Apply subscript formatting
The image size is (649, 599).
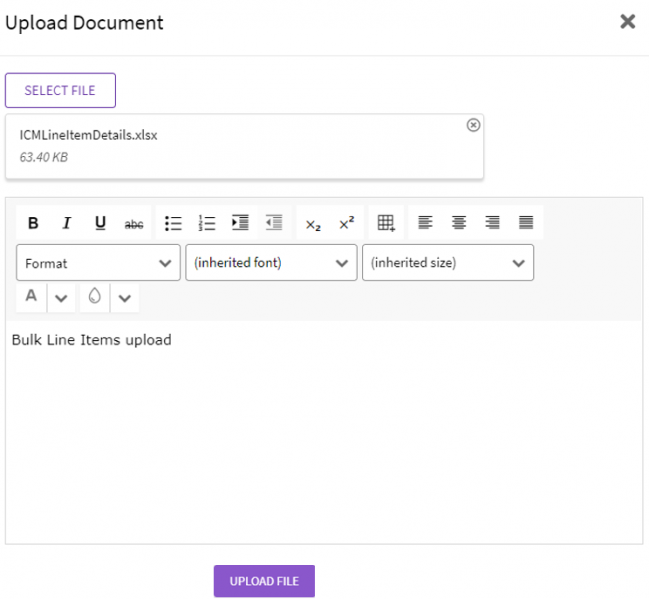[313, 224]
